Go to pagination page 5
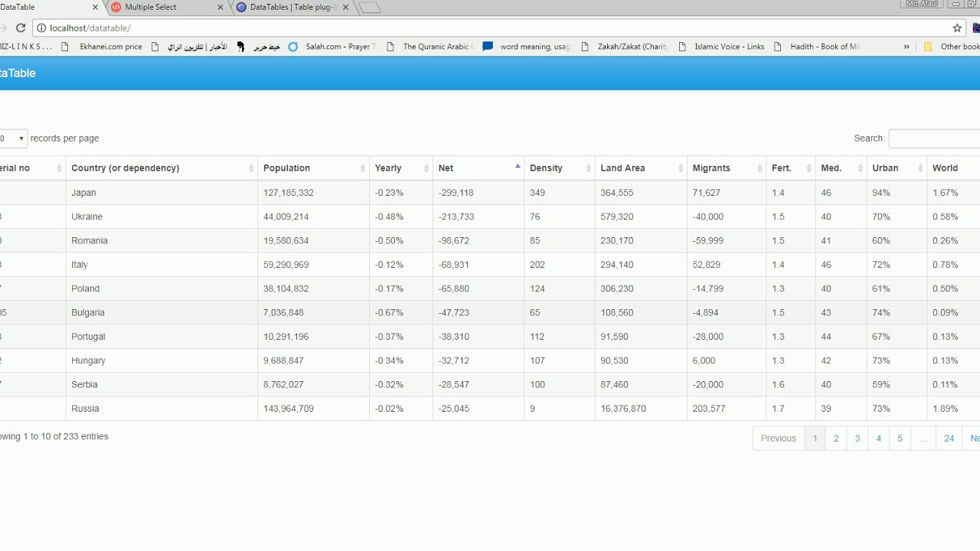Viewport: 980px width, 551px height. point(900,439)
